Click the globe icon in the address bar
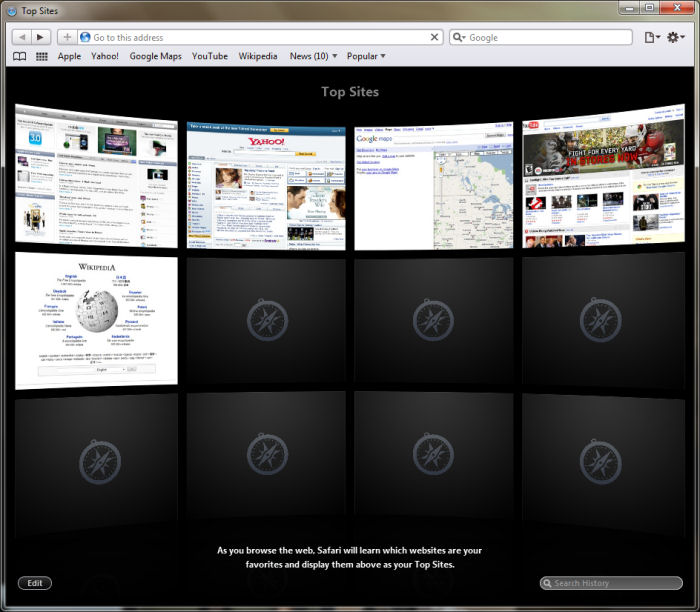This screenshot has height=612, width=700. coord(85,37)
